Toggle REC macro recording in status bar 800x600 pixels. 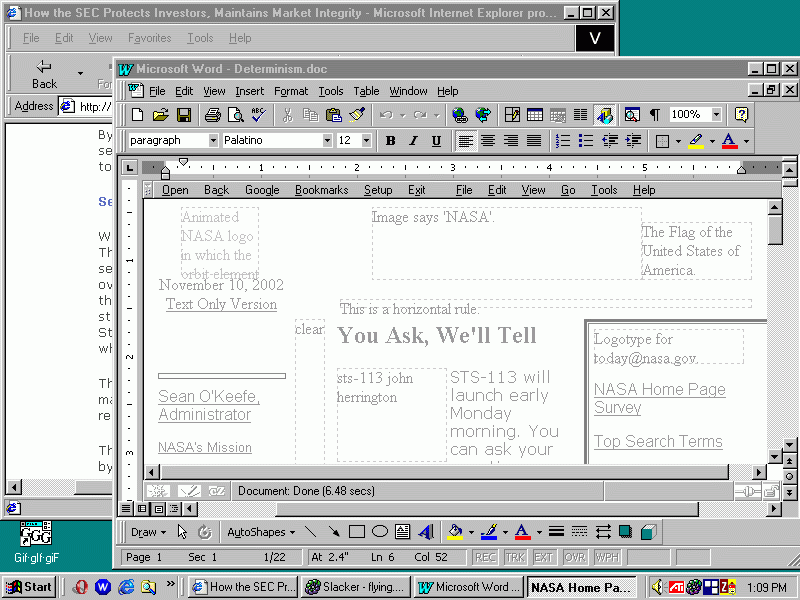[485, 557]
